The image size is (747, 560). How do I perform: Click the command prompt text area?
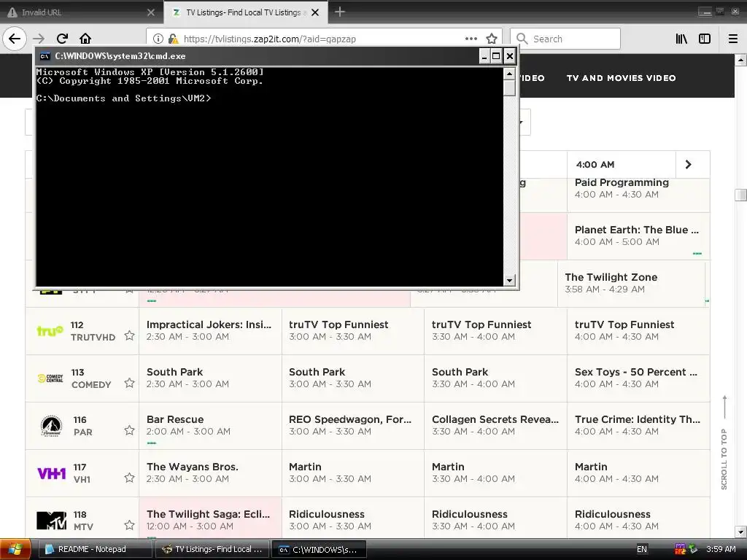(270, 176)
